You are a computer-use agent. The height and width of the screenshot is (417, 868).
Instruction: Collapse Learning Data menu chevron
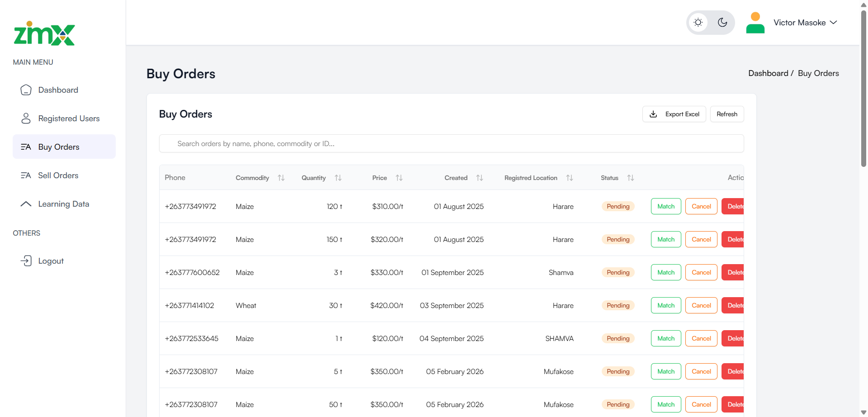pyautogui.click(x=26, y=204)
